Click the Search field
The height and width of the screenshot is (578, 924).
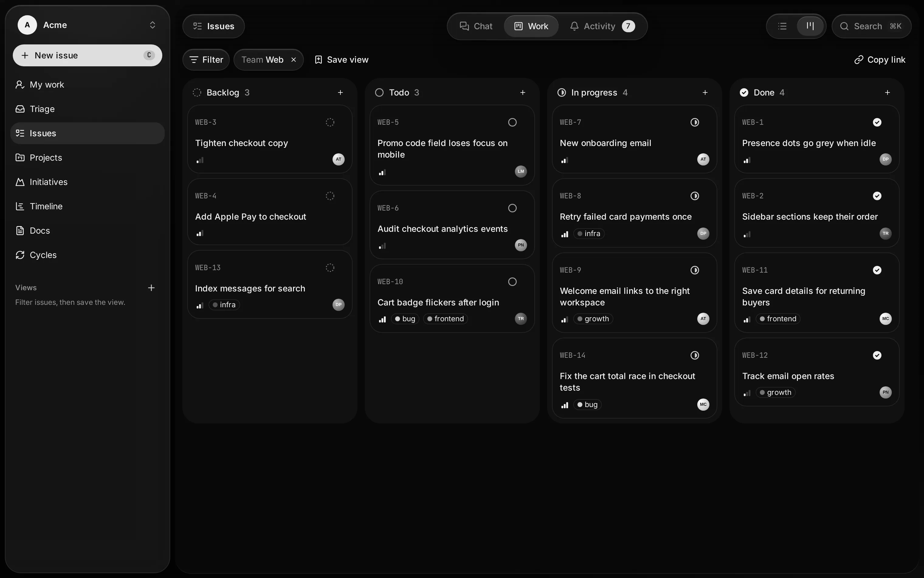(871, 26)
